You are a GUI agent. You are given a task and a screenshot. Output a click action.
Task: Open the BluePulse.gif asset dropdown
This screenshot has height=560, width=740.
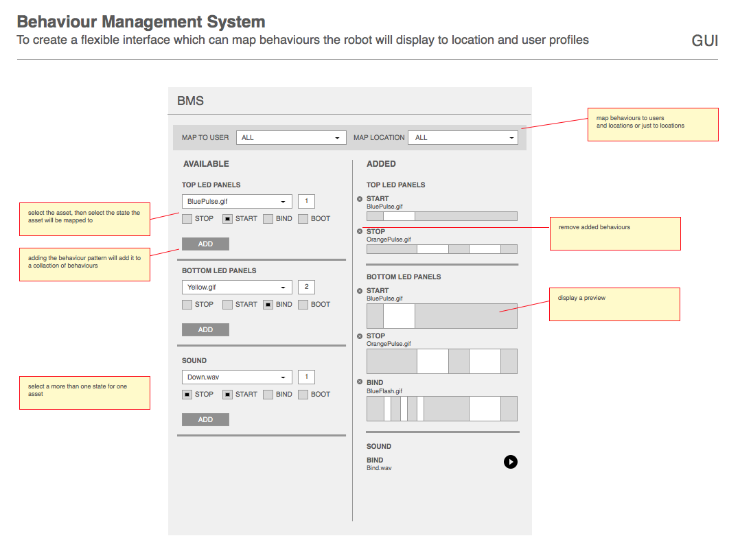tap(237, 202)
